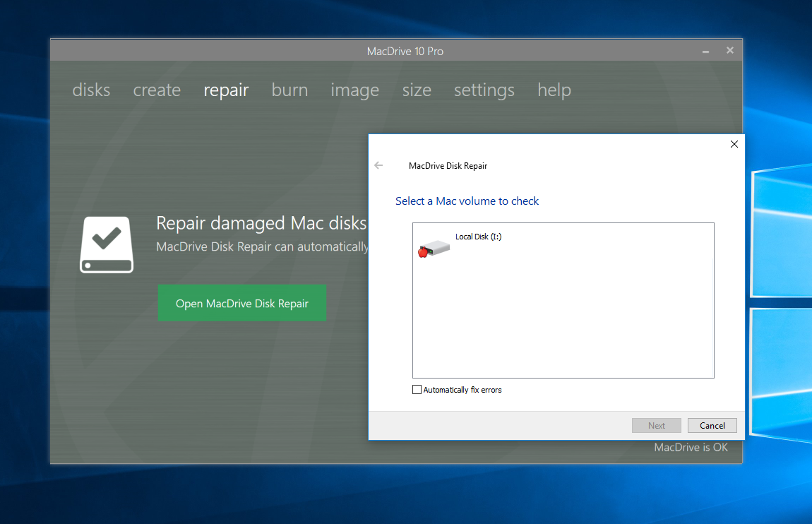Screen dimensions: 812x524
Task: Close the MacDrive 10 Pro window
Action: click(730, 50)
